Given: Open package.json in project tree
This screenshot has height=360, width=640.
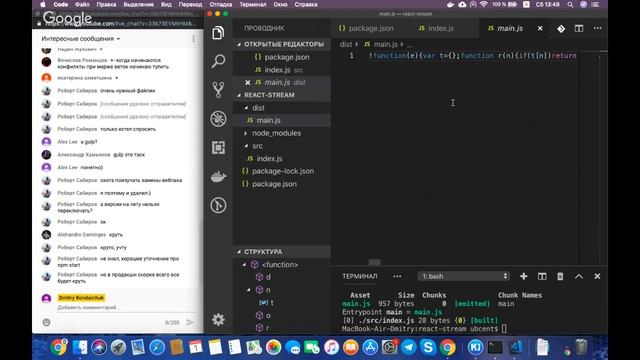Looking at the screenshot, I should tap(282, 184).
